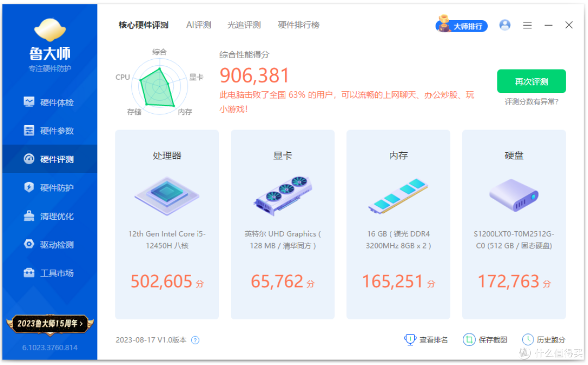Viewport: 588px width, 365px height.
Task: Click S1200LXT0-T0M2512G-C0 disk description
Action: tap(514, 239)
